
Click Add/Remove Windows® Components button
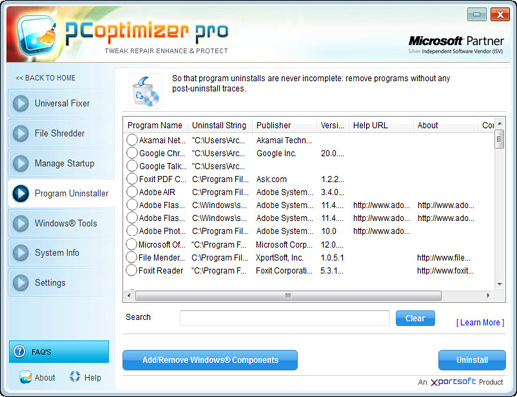[x=210, y=360]
